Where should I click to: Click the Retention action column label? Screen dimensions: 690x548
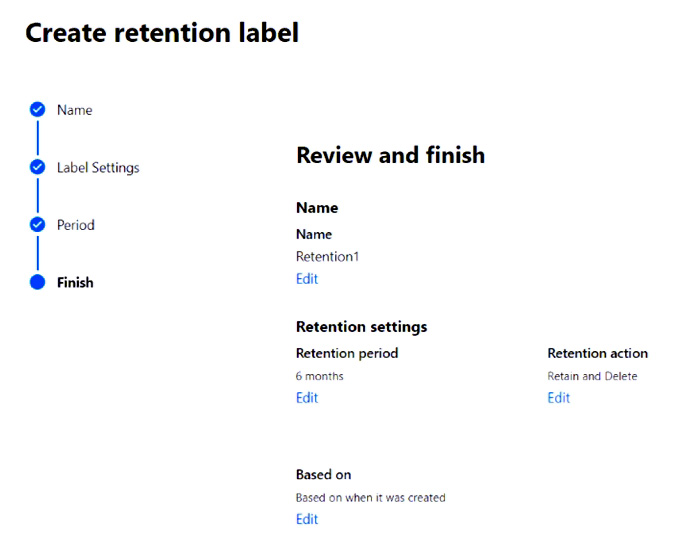coord(597,353)
